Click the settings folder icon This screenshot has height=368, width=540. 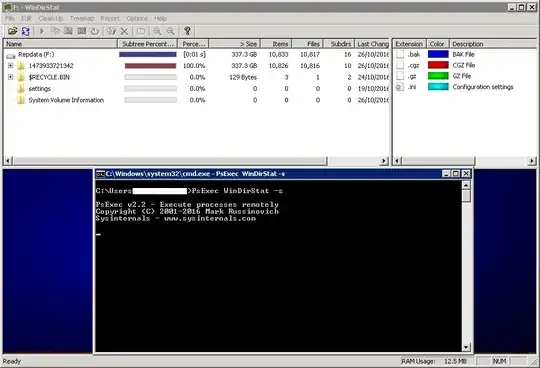21,89
